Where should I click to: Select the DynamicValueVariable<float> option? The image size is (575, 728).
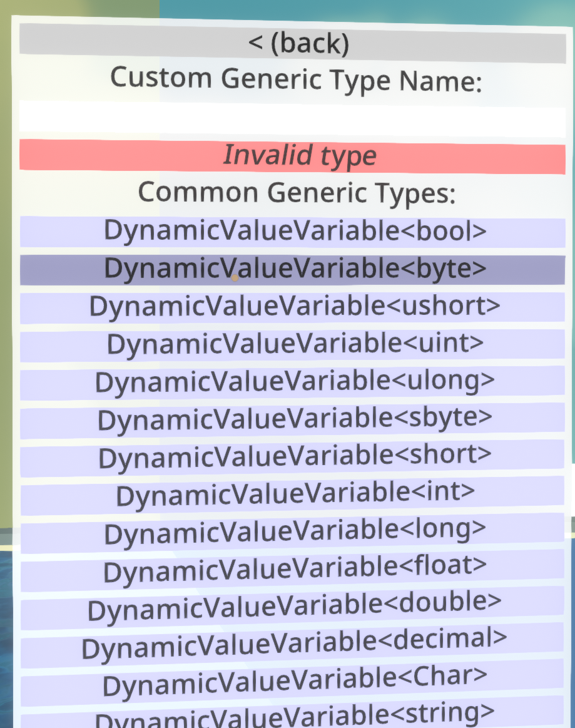(x=292, y=571)
